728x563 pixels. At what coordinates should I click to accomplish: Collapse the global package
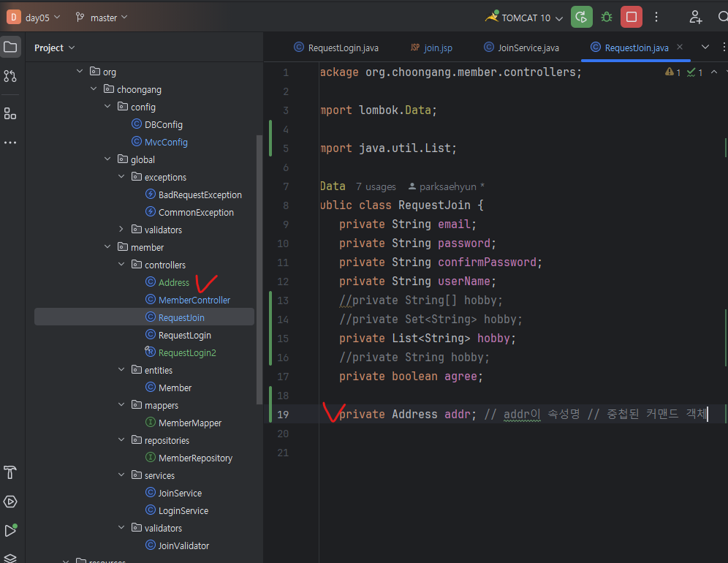click(x=107, y=159)
